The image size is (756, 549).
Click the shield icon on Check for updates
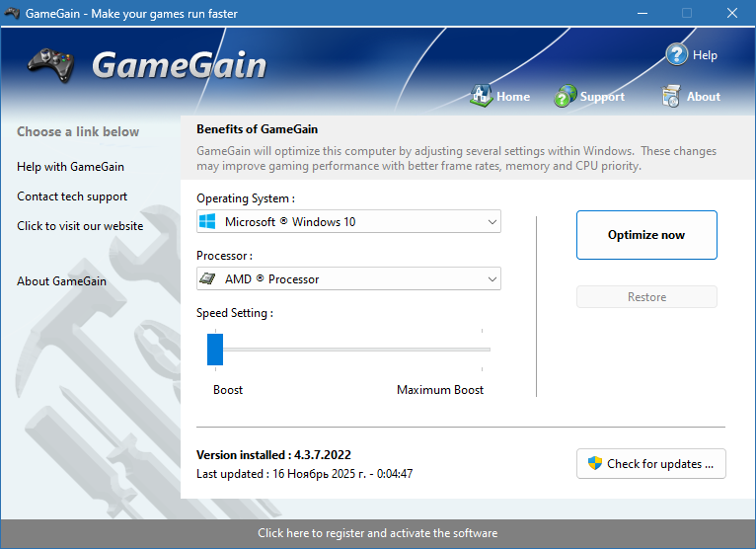[595, 463]
